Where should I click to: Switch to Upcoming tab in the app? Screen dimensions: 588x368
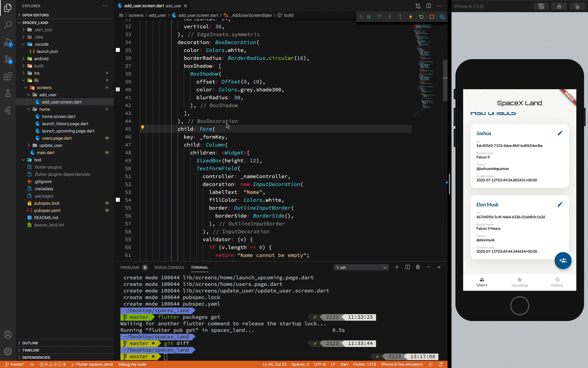519,282
